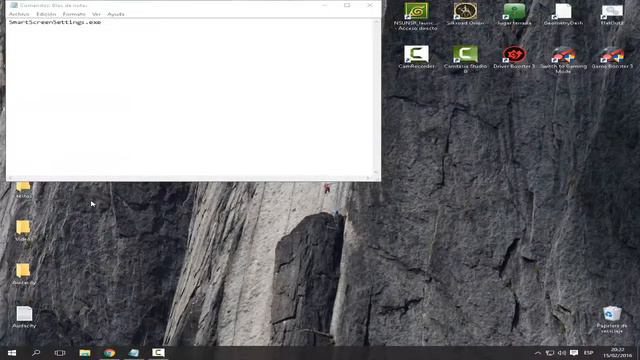Open network status tray icon

coord(550,353)
